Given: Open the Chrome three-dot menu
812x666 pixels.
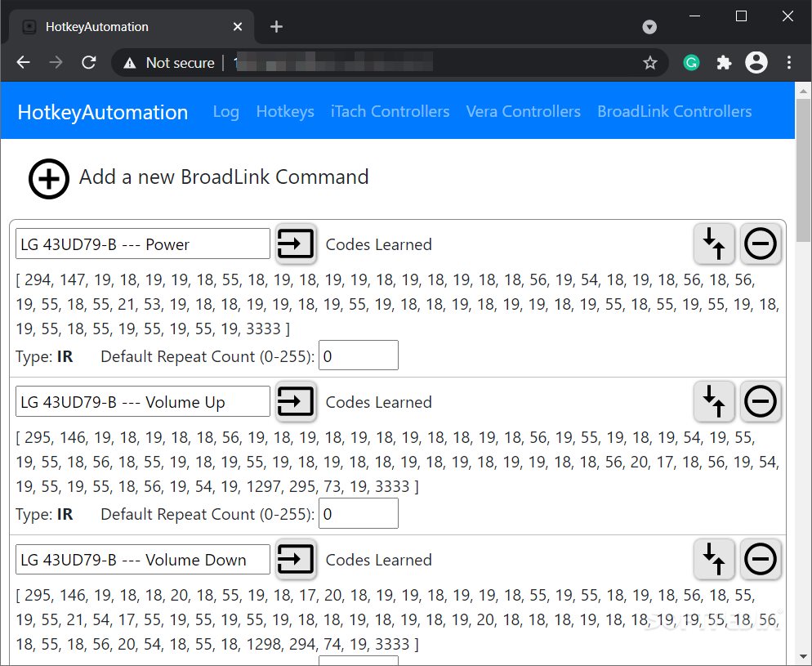Looking at the screenshot, I should [788, 63].
